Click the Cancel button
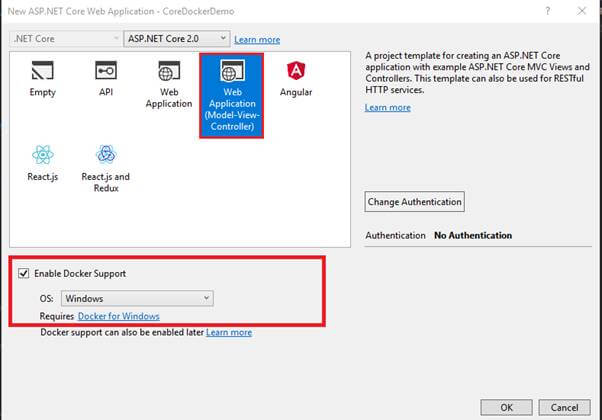602x420 pixels. point(564,407)
